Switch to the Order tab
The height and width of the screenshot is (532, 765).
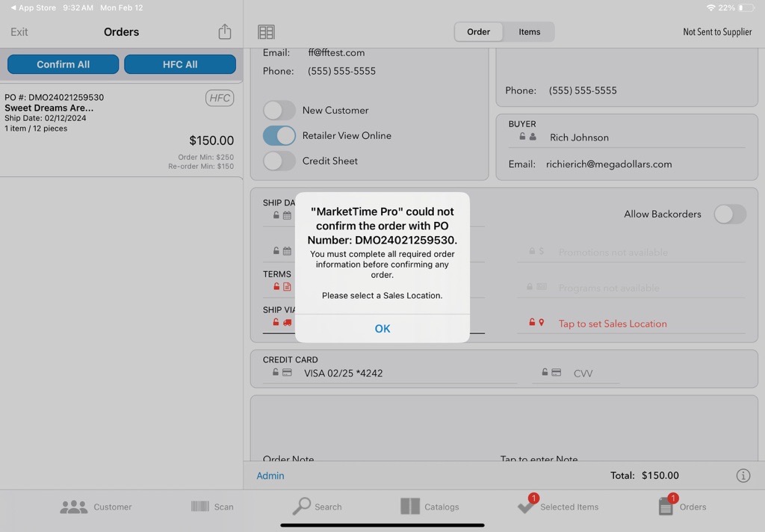pyautogui.click(x=478, y=31)
